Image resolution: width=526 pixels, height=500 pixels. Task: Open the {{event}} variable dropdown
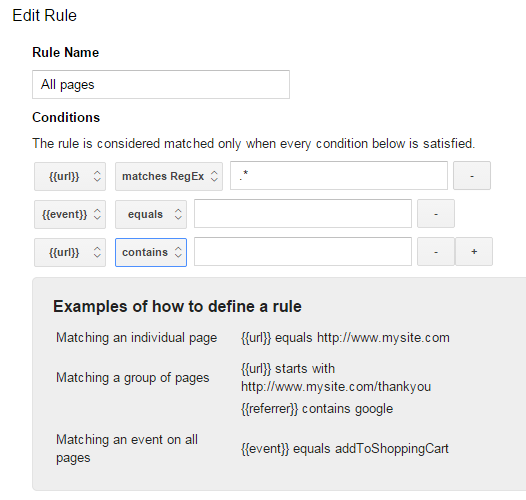coord(70,214)
